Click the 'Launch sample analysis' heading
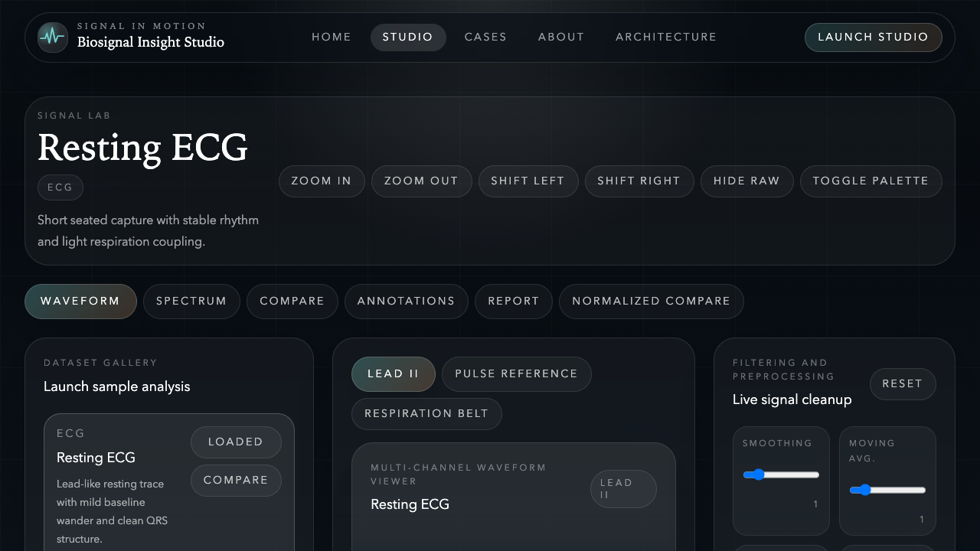This screenshot has height=551, width=980. tap(117, 386)
